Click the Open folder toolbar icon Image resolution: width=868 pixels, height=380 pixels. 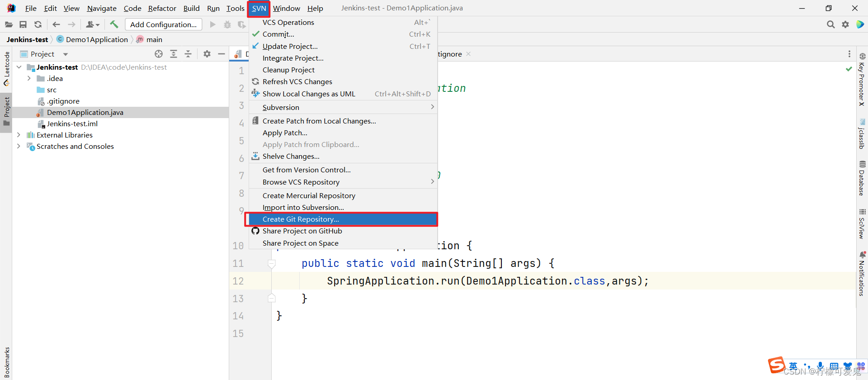(9, 24)
